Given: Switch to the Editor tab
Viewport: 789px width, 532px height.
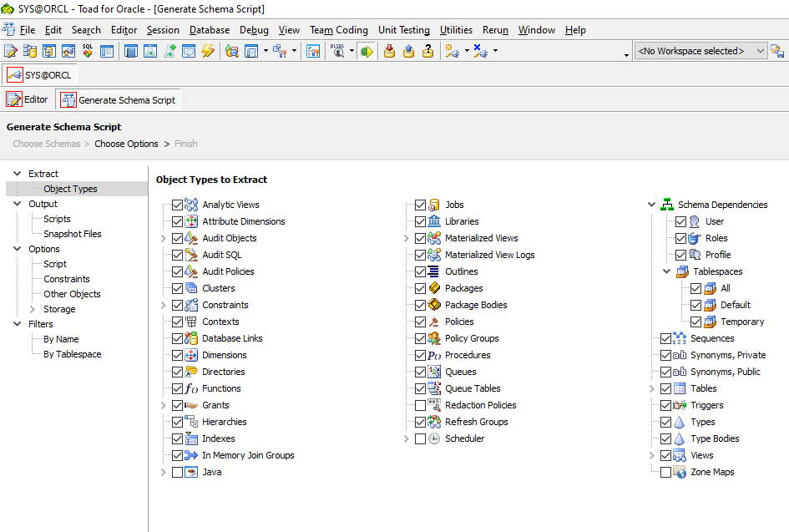Looking at the screenshot, I should pos(28,99).
